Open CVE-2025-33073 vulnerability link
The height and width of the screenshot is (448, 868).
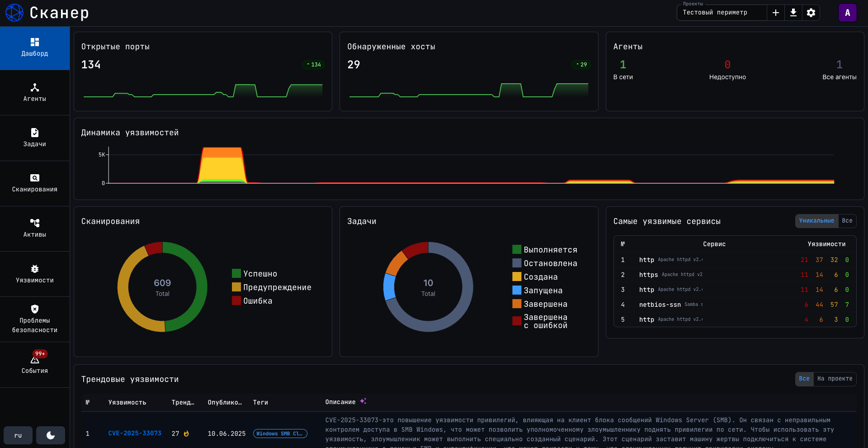pos(135,434)
